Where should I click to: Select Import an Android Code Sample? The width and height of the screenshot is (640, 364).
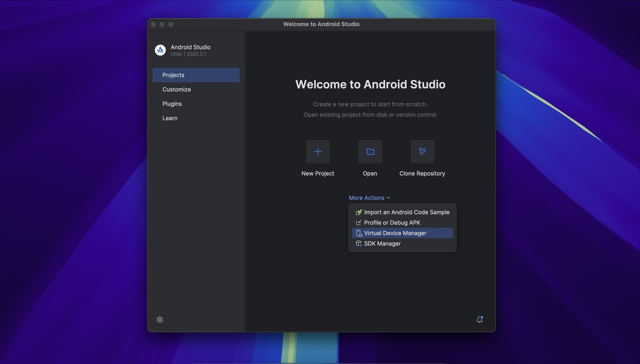pyautogui.click(x=402, y=212)
